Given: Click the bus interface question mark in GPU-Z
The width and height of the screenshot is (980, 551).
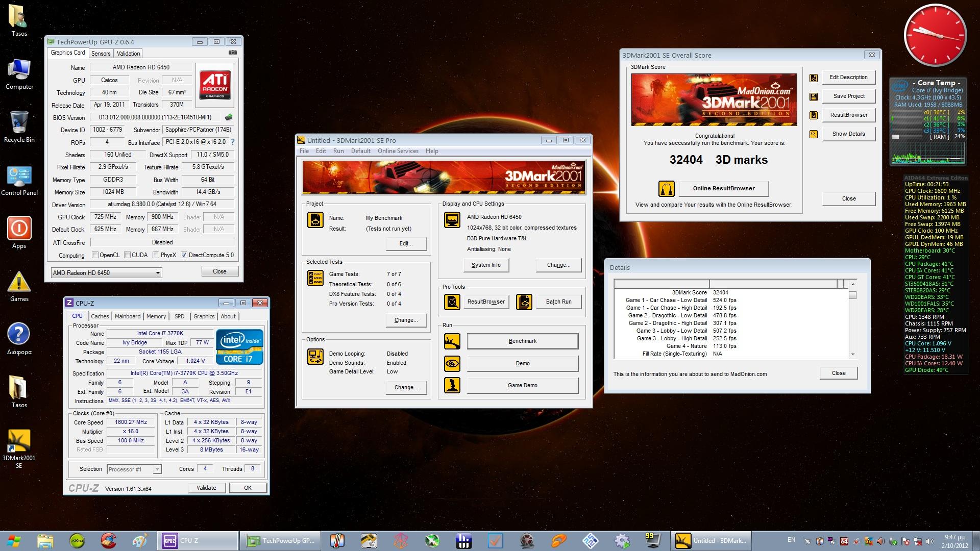Looking at the screenshot, I should (233, 142).
